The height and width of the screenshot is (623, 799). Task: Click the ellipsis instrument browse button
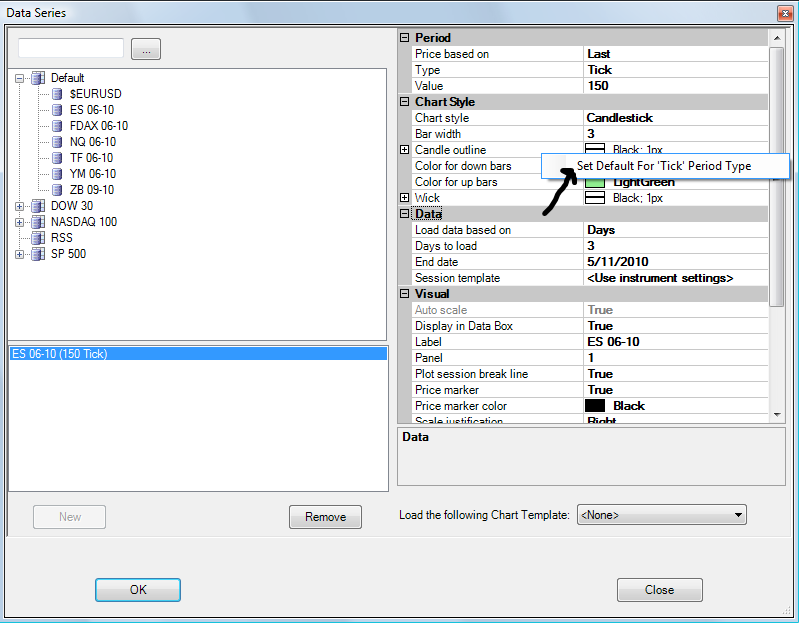click(x=146, y=49)
